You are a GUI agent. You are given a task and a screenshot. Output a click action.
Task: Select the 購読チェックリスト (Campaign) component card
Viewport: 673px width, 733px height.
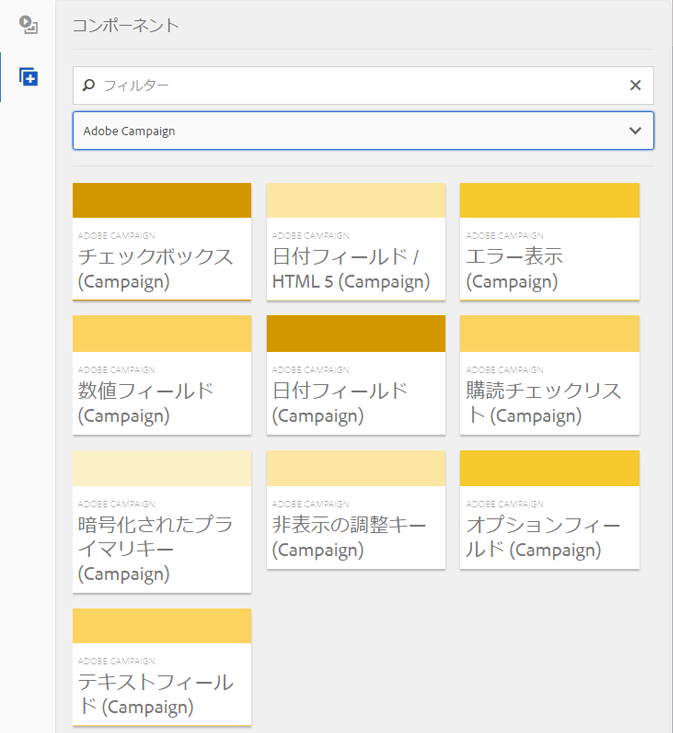click(x=550, y=375)
